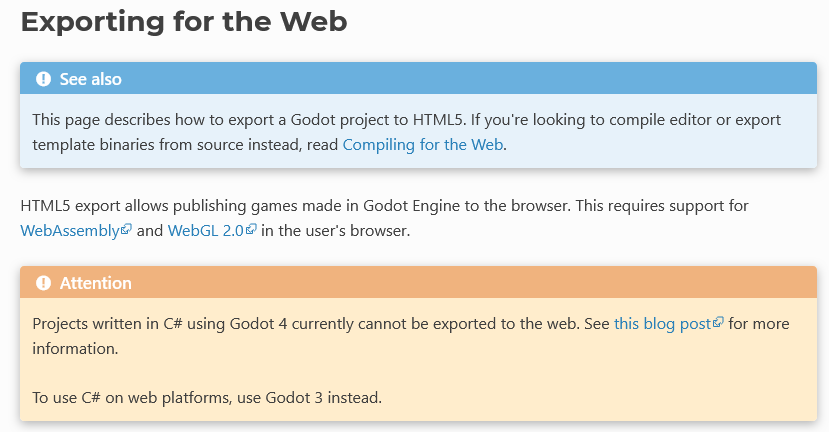Click the paragraph starting 'HTML5 export allows publishing'
829x432 pixels.
384,218
